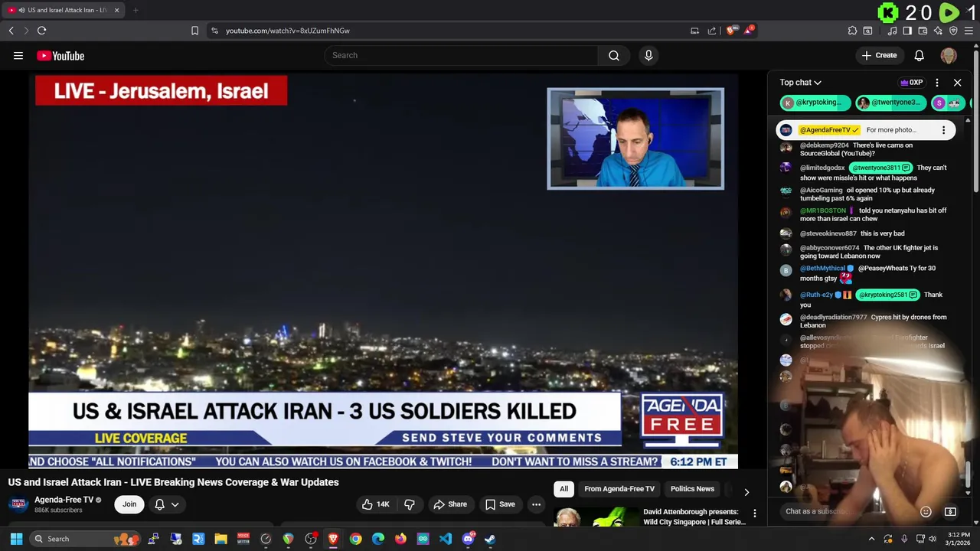
Task: Open Steam from the taskbar
Action: pyautogui.click(x=490, y=539)
